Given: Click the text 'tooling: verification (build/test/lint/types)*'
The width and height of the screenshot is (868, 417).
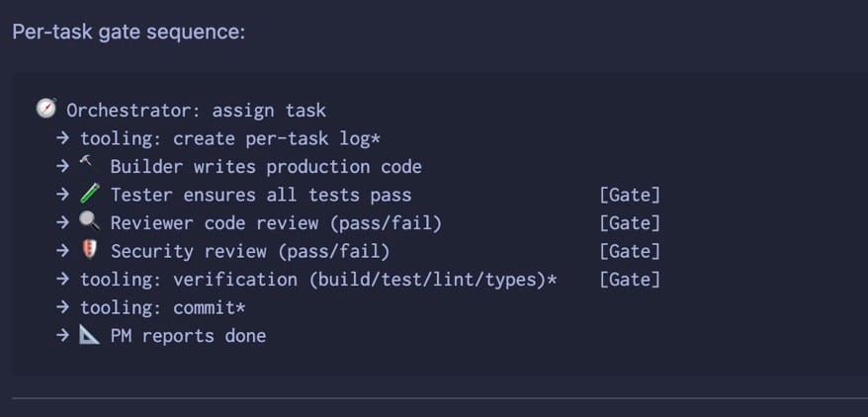Looking at the screenshot, I should pos(318,280).
